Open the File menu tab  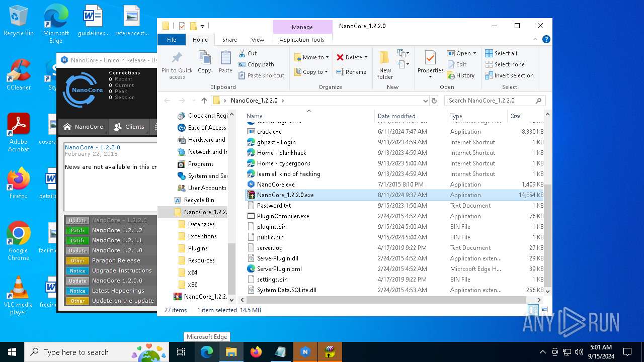[x=172, y=40]
